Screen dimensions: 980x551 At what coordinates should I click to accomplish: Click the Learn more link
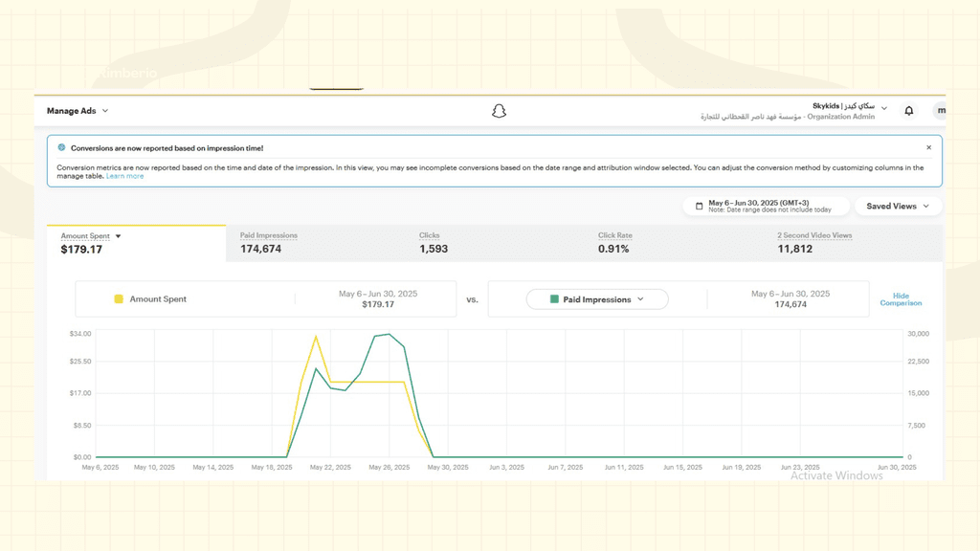point(125,176)
